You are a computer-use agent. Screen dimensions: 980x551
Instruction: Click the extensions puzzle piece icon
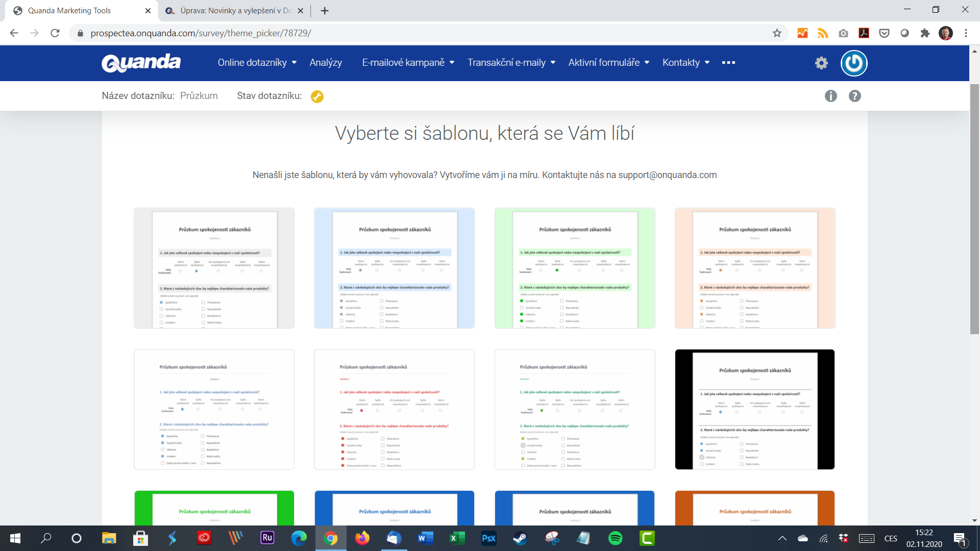pyautogui.click(x=925, y=33)
